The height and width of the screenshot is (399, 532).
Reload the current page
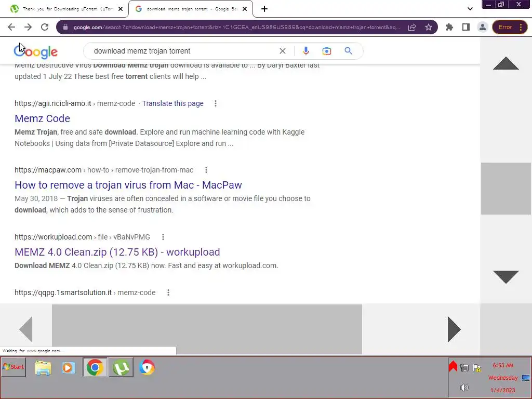point(45,27)
